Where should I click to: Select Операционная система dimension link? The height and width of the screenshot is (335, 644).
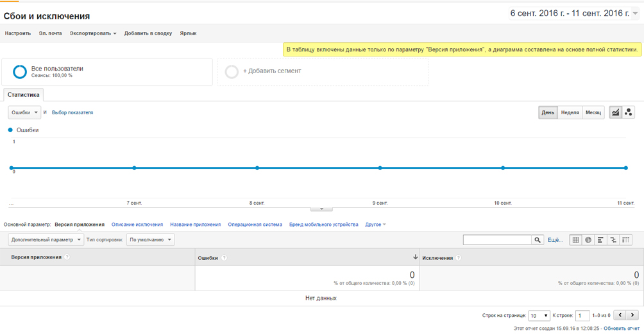(255, 225)
